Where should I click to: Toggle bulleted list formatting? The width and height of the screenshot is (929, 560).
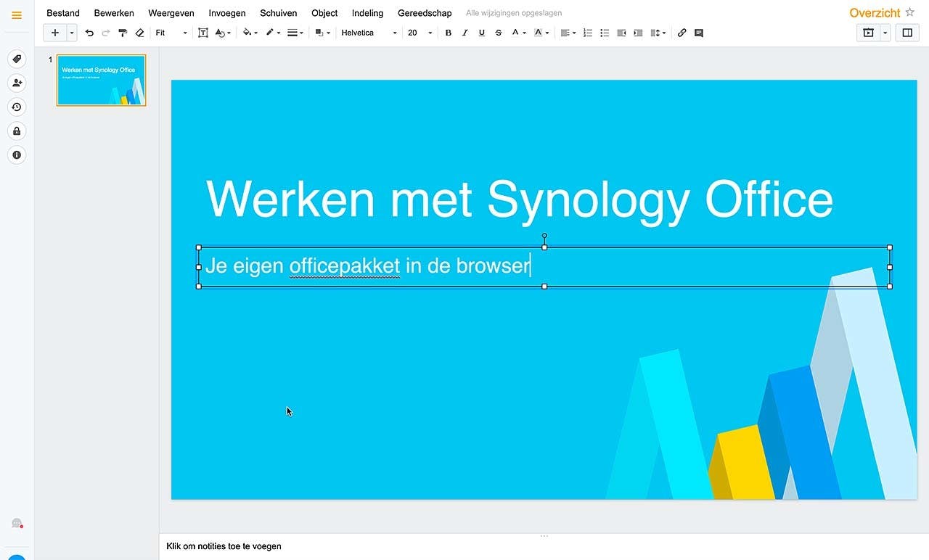click(x=605, y=33)
